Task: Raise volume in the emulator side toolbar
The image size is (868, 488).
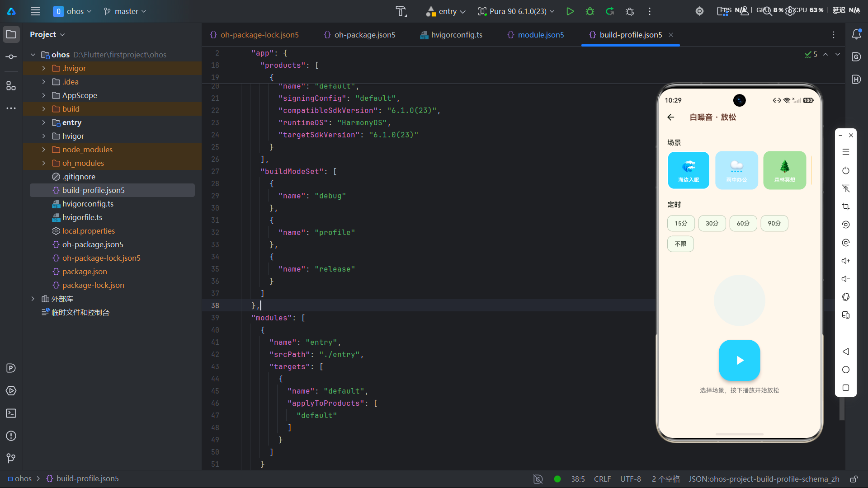Action: tap(846, 261)
